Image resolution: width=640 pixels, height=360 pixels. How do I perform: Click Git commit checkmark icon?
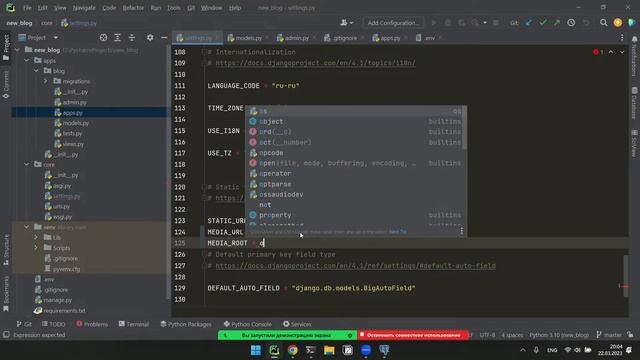(x=542, y=23)
